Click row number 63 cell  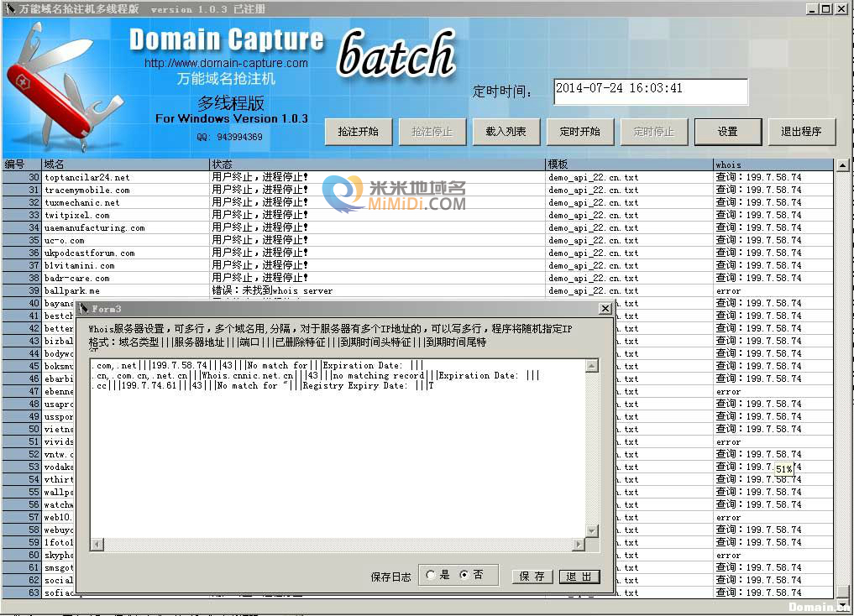(22, 593)
